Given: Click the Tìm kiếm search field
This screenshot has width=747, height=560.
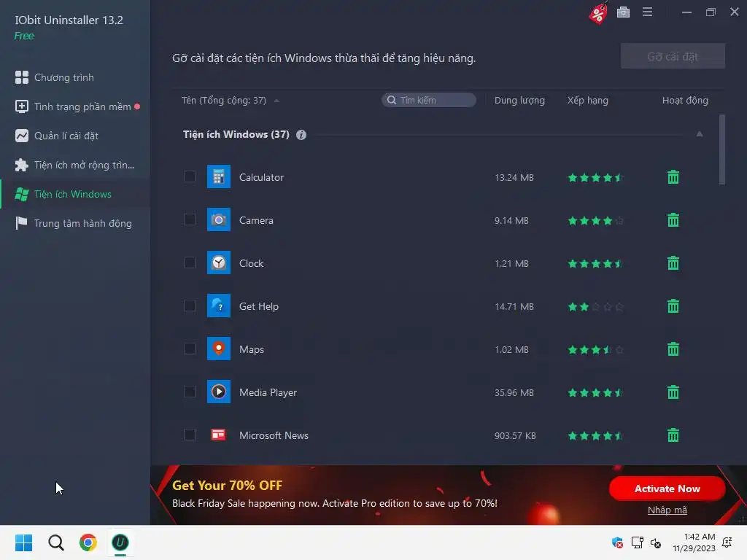Looking at the screenshot, I should (429, 100).
